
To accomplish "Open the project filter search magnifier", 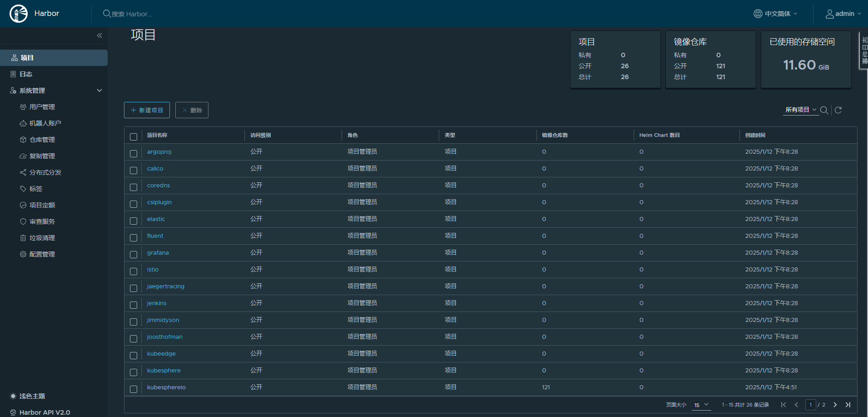I will (824, 110).
